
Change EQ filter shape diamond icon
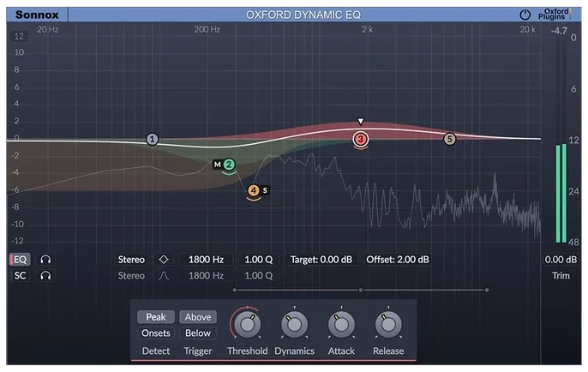(164, 260)
